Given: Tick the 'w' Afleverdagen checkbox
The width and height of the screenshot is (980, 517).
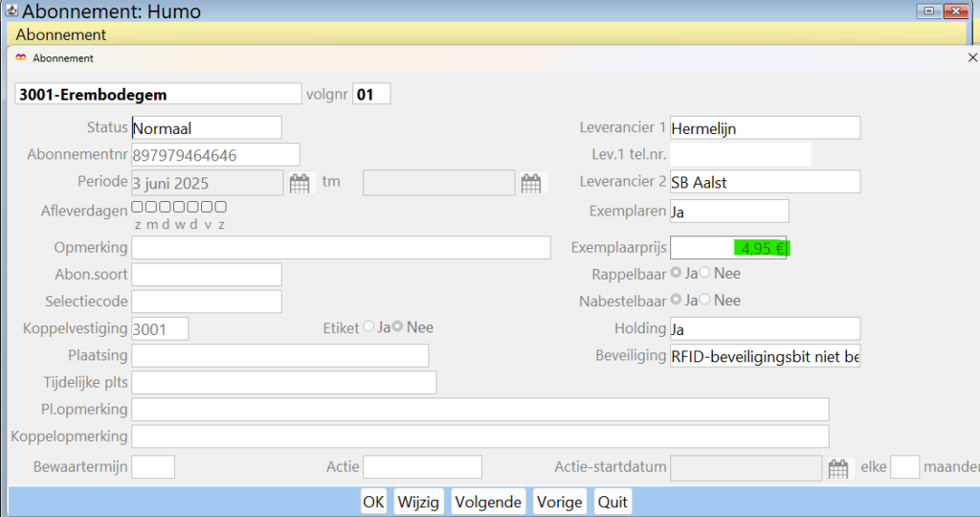Looking at the screenshot, I should (179, 207).
